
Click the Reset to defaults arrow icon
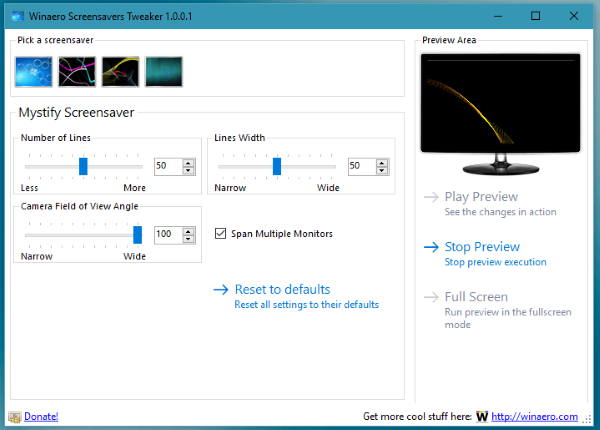pos(221,290)
